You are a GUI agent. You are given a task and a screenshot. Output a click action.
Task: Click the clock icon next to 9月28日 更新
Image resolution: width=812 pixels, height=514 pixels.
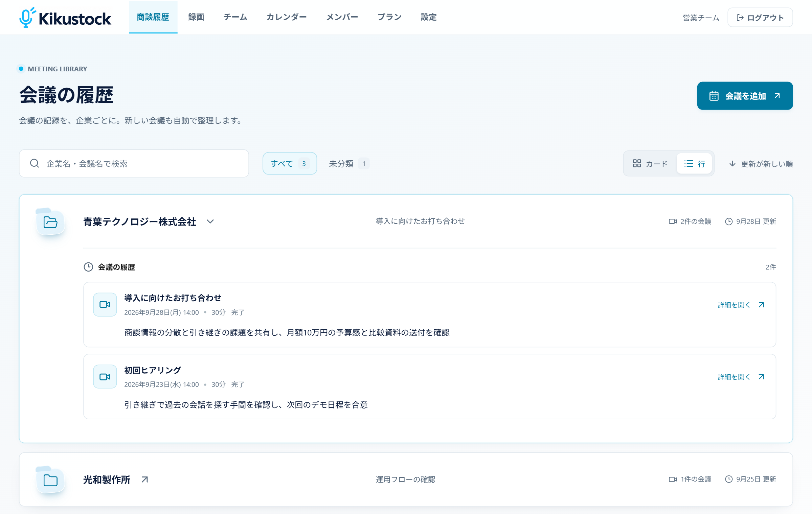tap(729, 221)
